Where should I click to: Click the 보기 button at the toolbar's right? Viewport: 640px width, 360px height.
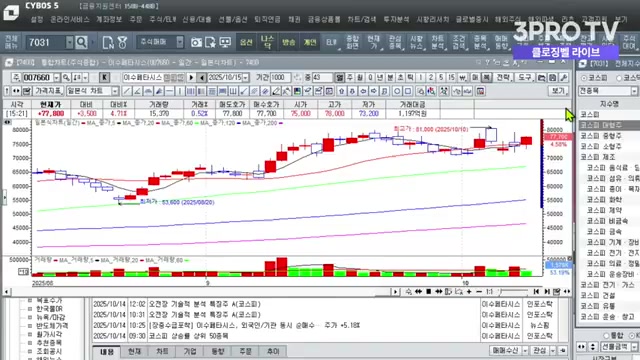(558, 91)
